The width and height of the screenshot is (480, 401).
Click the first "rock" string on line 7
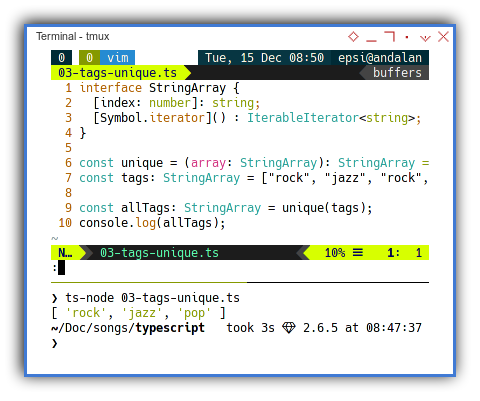coord(289,178)
